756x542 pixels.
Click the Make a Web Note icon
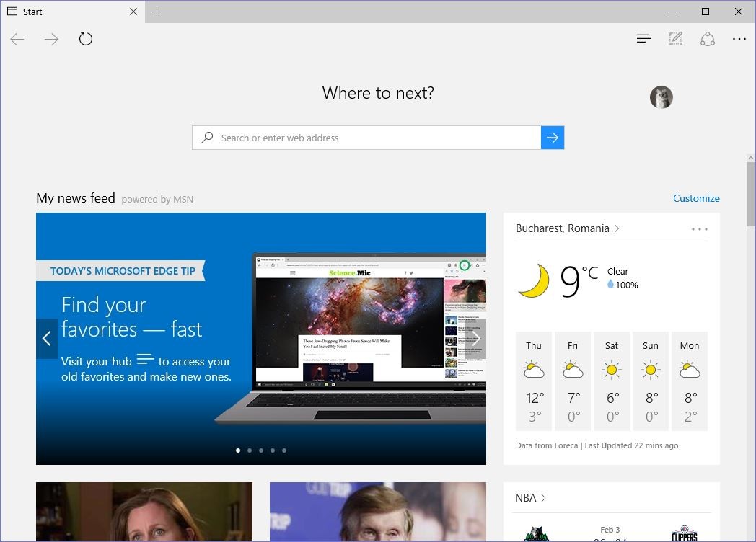coord(675,39)
